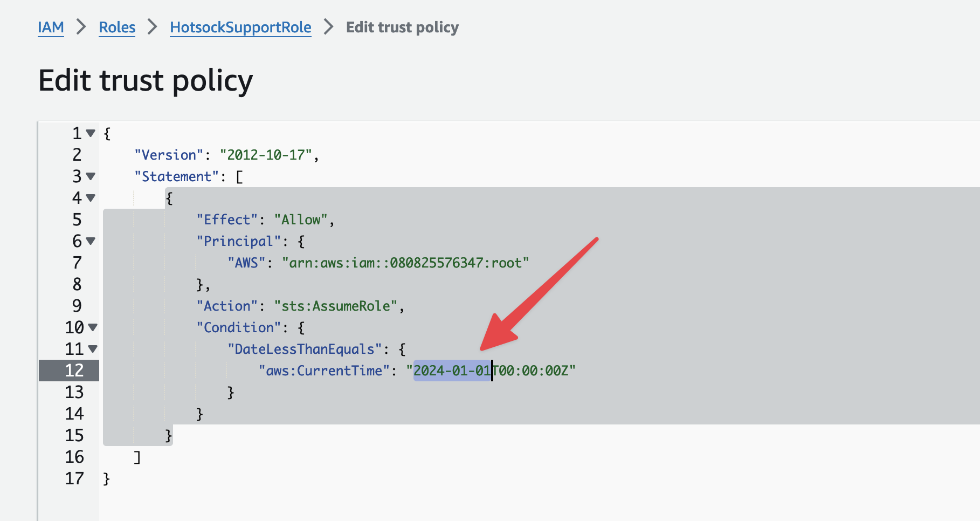Click the principal ARN account string
Image resolution: width=980 pixels, height=521 pixels.
(405, 263)
